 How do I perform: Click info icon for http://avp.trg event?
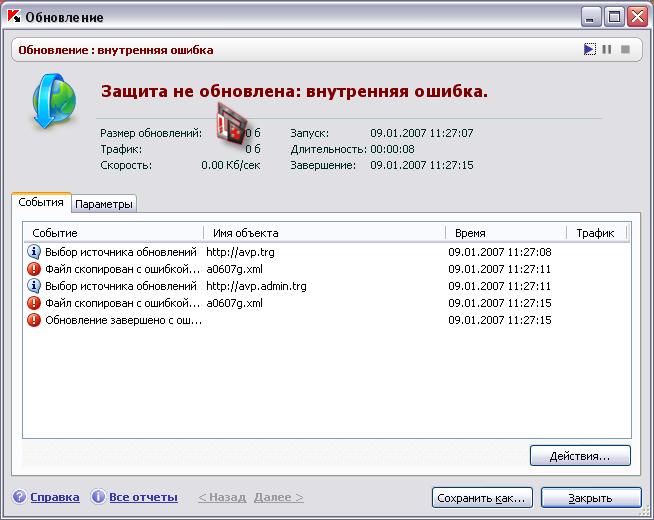pos(34,252)
